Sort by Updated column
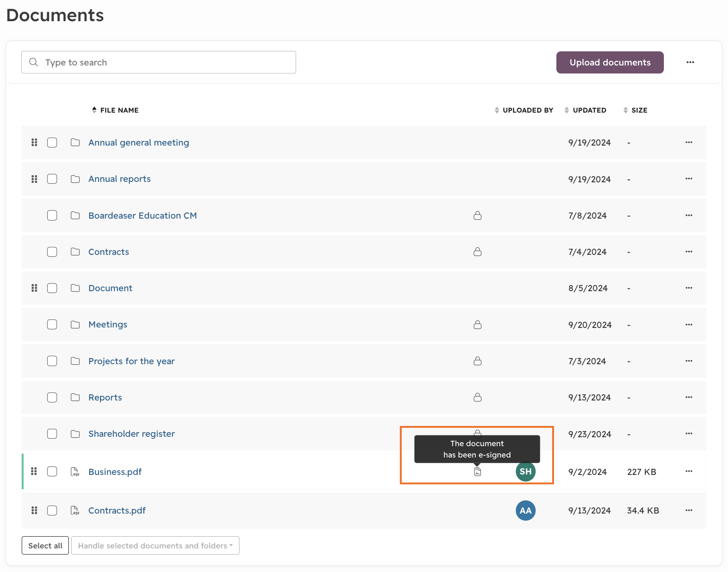 click(x=585, y=110)
